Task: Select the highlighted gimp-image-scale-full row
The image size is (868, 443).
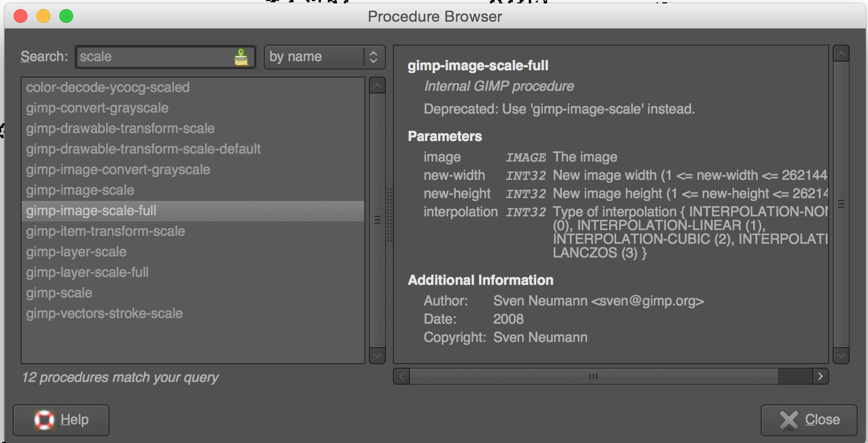Action: tap(193, 211)
